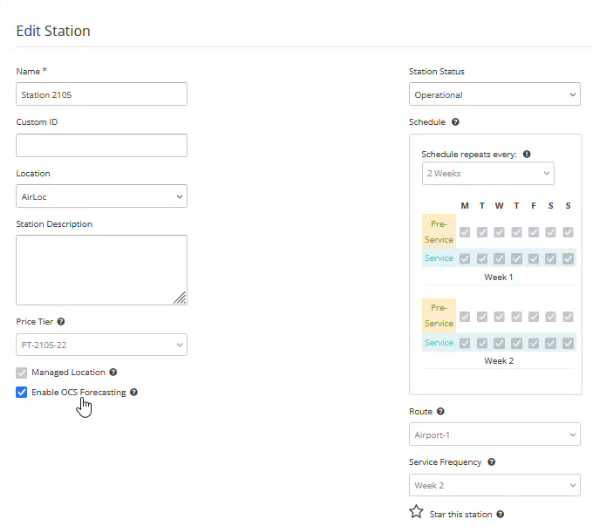Click the Managed Location label text
The height and width of the screenshot is (532, 592).
tap(68, 372)
